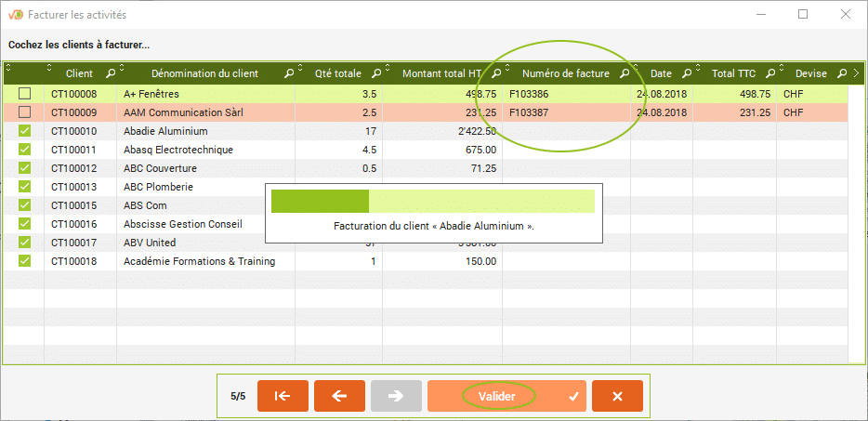Open search for Dénomination du client column
This screenshot has width=868, height=421.
coord(289,73)
